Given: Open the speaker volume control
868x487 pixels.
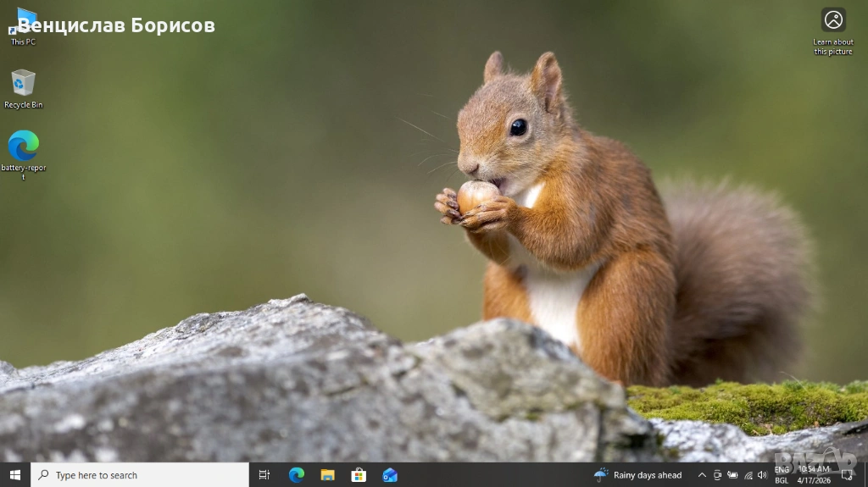Looking at the screenshot, I should click(762, 475).
